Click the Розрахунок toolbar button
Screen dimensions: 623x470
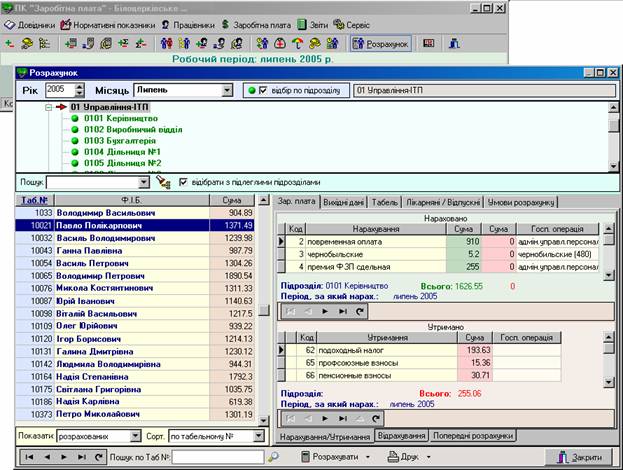pos(381,44)
